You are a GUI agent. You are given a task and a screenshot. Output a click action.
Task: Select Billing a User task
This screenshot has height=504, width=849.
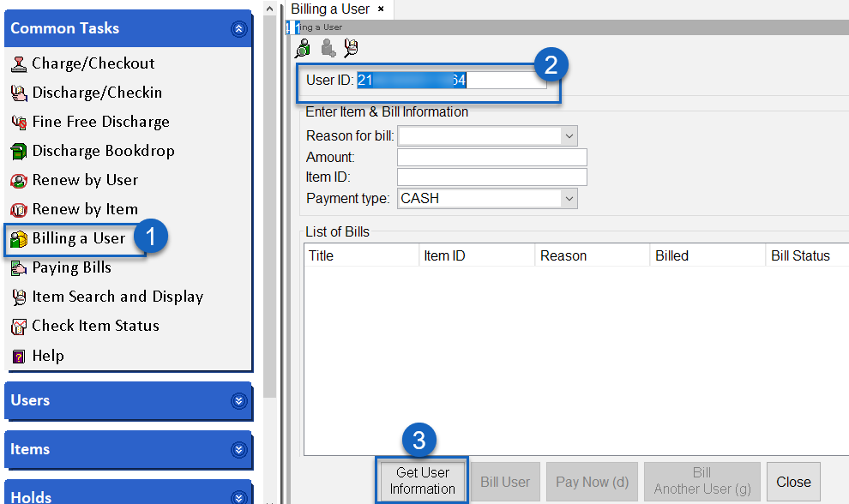tap(79, 239)
